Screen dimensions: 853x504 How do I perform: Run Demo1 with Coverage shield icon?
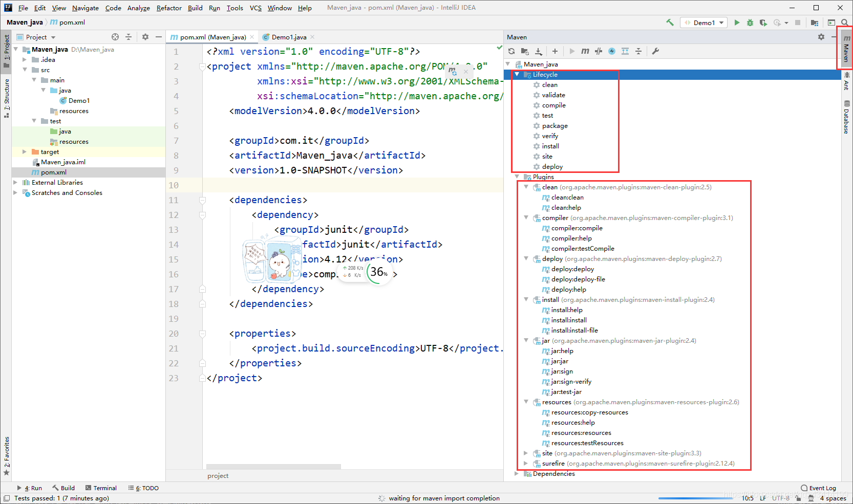pyautogui.click(x=763, y=23)
